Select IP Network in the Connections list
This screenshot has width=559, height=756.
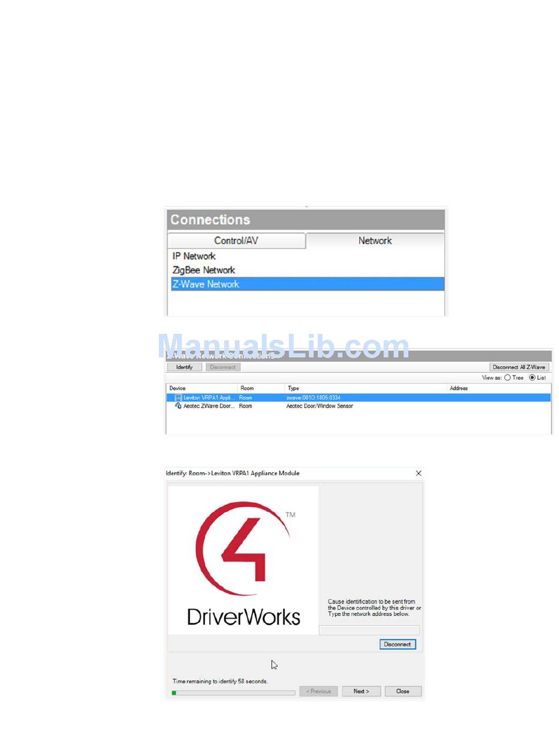pyautogui.click(x=194, y=256)
